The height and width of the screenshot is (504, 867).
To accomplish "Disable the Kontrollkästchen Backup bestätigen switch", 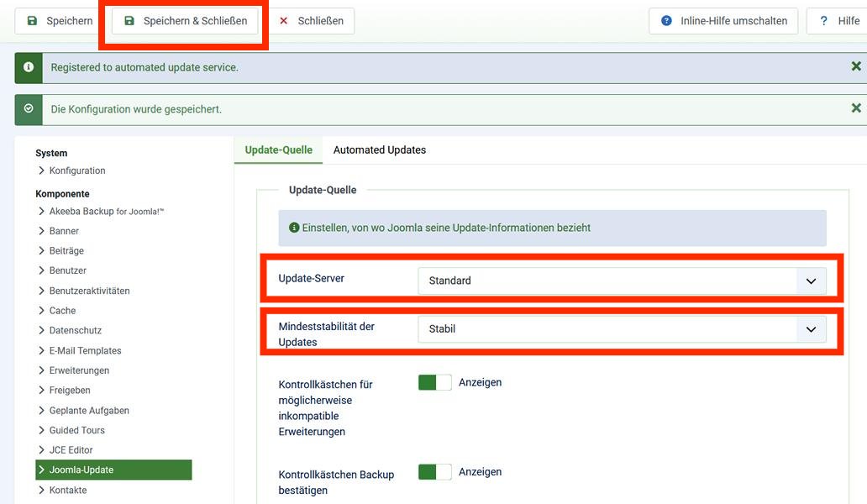I will point(434,471).
